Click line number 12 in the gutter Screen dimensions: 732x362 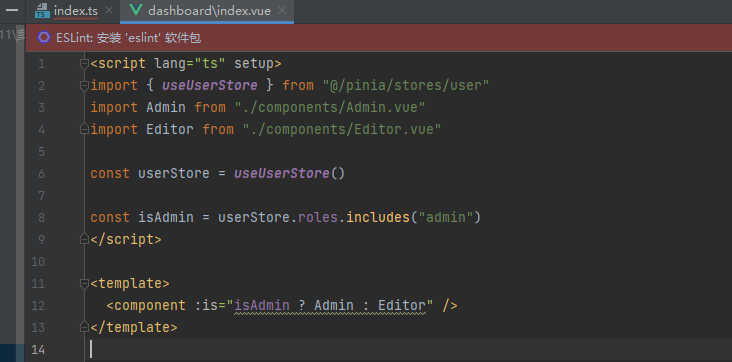tap(39, 306)
